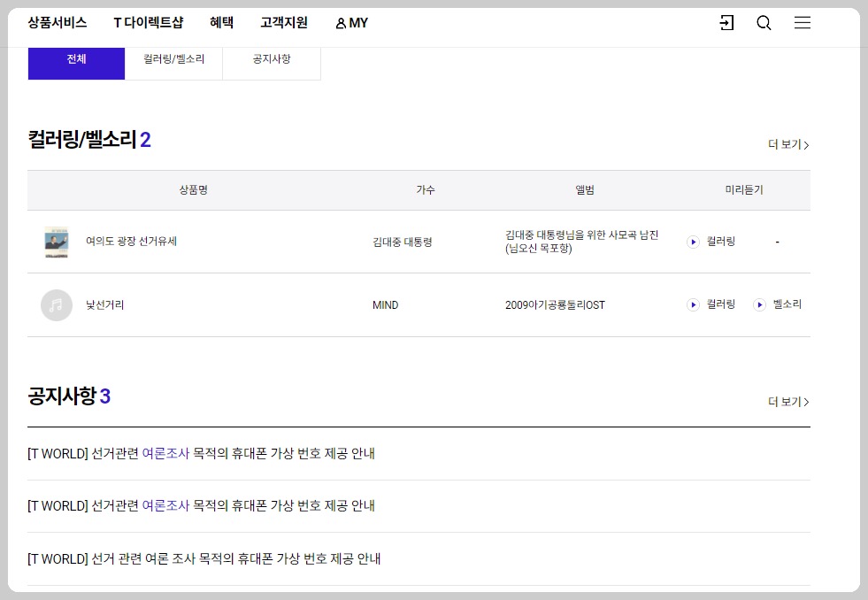Open third notice 선거 관련 여론 조사

pos(204,559)
